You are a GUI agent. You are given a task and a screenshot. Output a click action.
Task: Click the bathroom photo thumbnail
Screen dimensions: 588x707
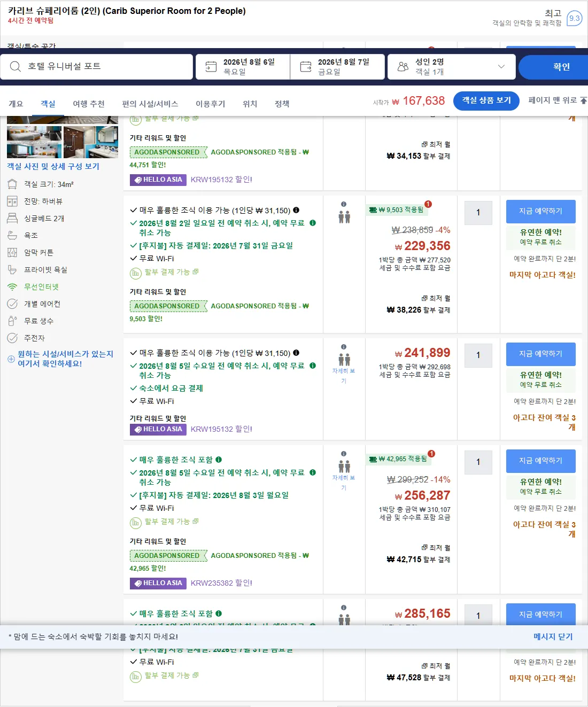[91, 142]
